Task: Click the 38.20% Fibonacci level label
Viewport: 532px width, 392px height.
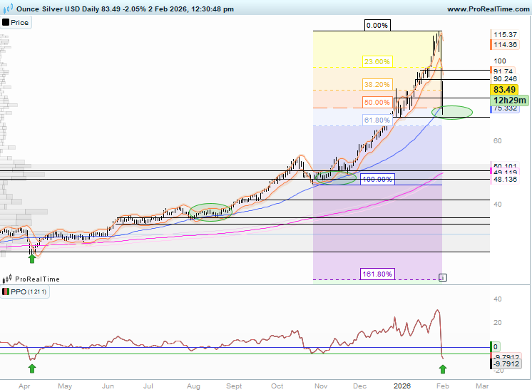Action: 377,83
